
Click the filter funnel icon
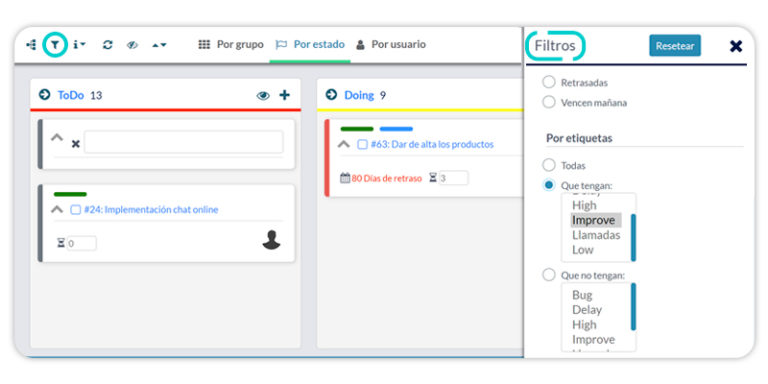pos(55,45)
